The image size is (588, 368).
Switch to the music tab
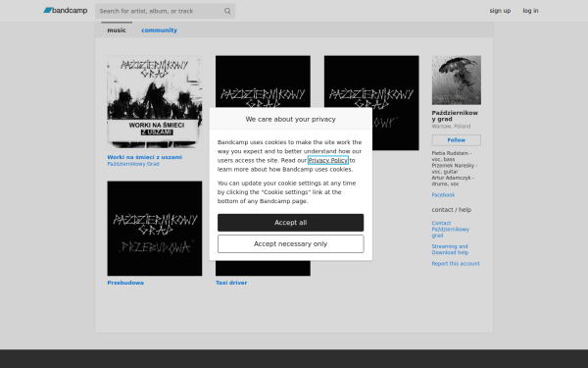(x=117, y=30)
